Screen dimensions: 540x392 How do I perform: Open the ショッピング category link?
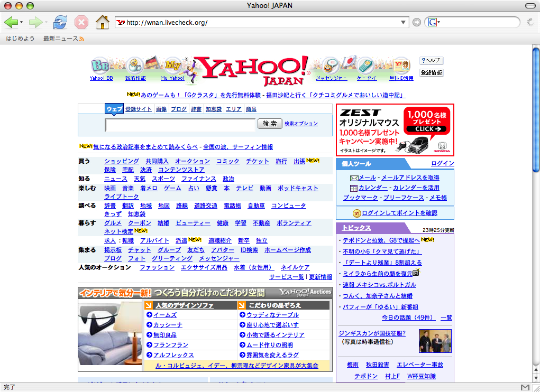point(122,161)
